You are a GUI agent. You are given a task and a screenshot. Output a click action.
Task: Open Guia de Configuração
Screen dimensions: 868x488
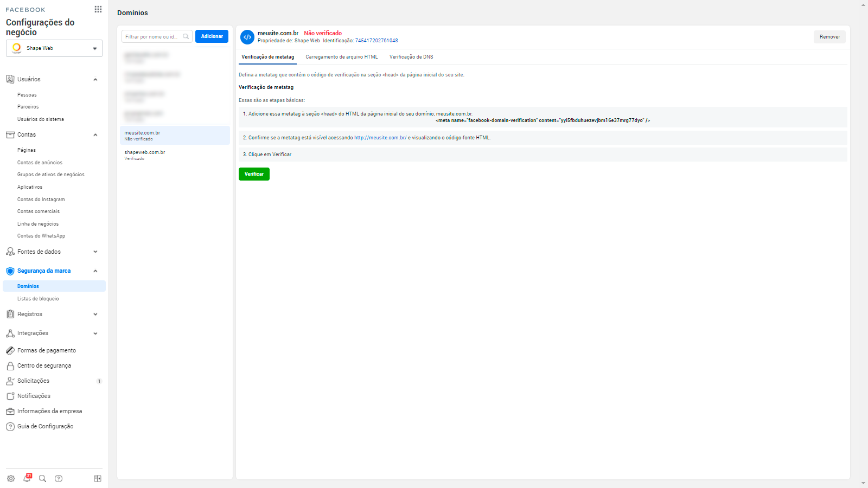[x=45, y=426]
